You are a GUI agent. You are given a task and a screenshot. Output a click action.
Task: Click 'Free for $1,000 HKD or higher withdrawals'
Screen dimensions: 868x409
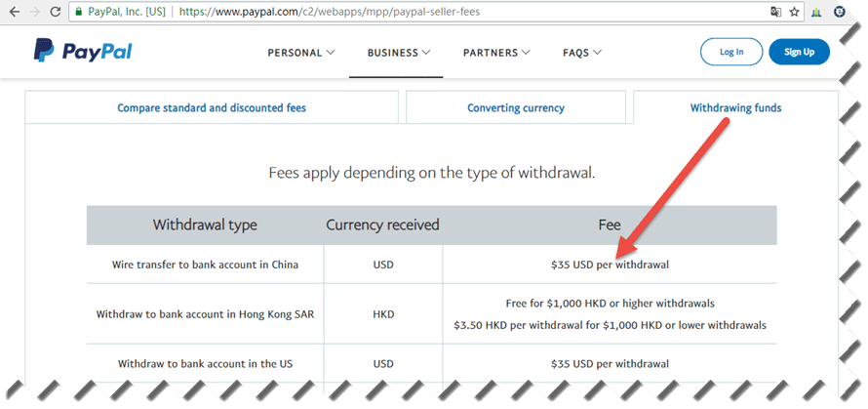(x=610, y=304)
